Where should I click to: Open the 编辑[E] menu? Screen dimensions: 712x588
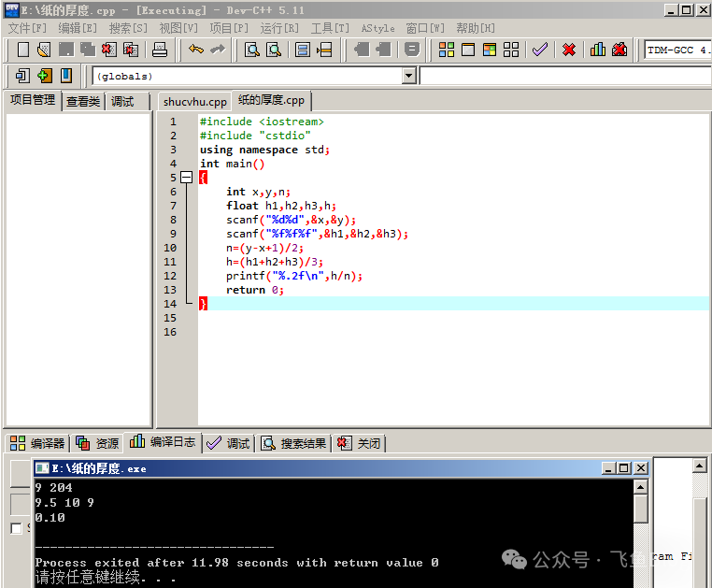(78, 28)
